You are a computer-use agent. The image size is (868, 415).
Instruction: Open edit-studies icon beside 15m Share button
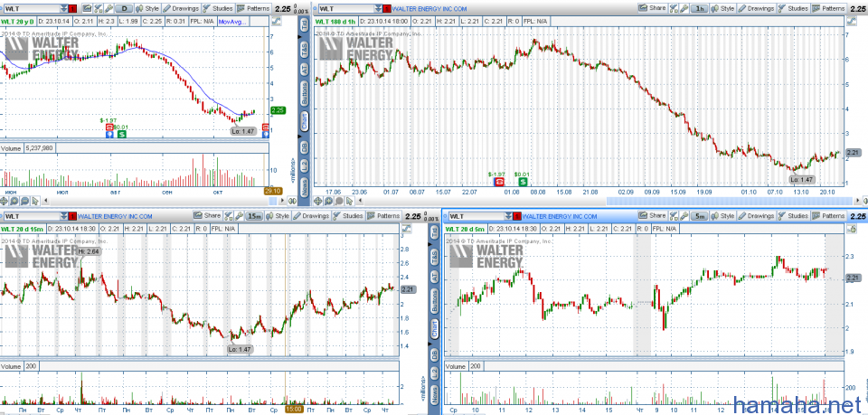229,216
